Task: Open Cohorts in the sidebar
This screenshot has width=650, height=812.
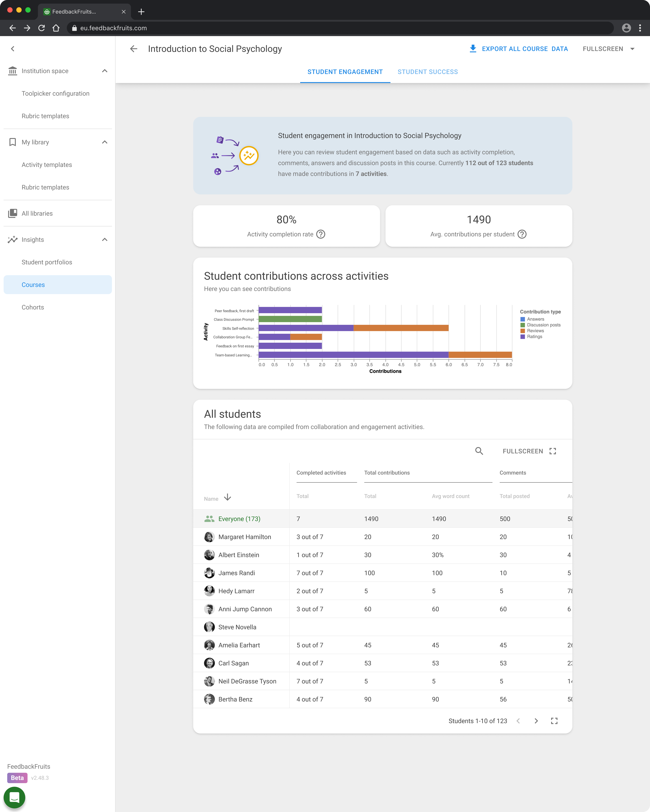Action: (33, 307)
